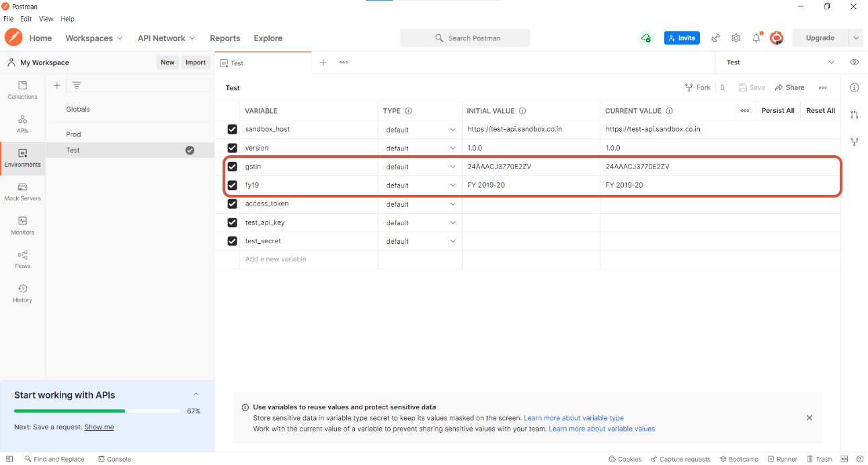Image resolution: width=868 pixels, height=465 pixels.
Task: Collapse the Start working with APIs panel
Action: pyautogui.click(x=196, y=394)
